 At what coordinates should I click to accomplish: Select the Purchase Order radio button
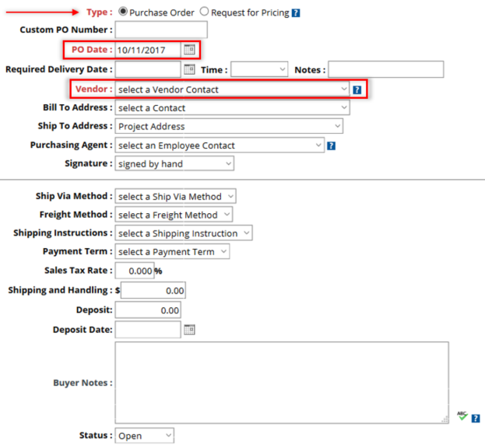pos(123,12)
